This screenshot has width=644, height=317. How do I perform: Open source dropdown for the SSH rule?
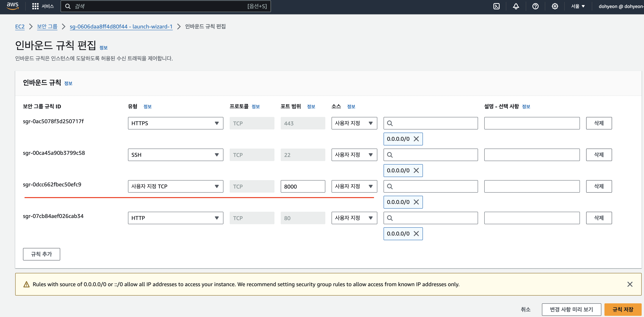(x=354, y=155)
